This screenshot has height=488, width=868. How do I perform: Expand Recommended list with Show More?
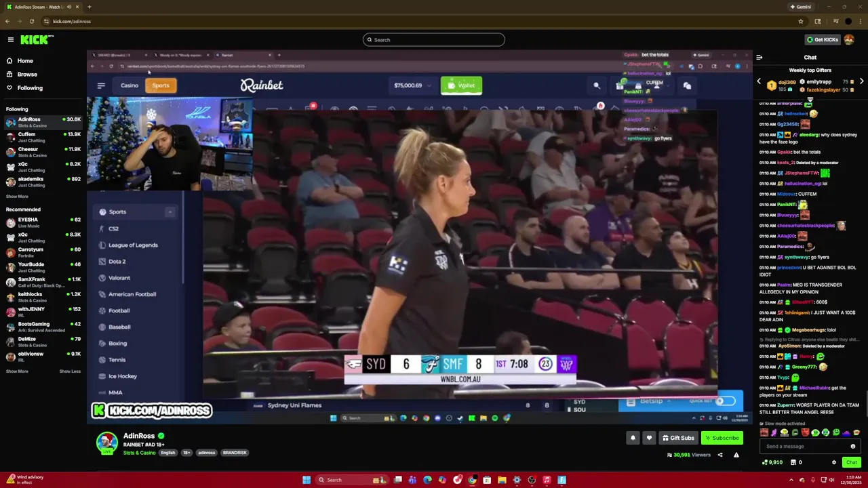(17, 371)
